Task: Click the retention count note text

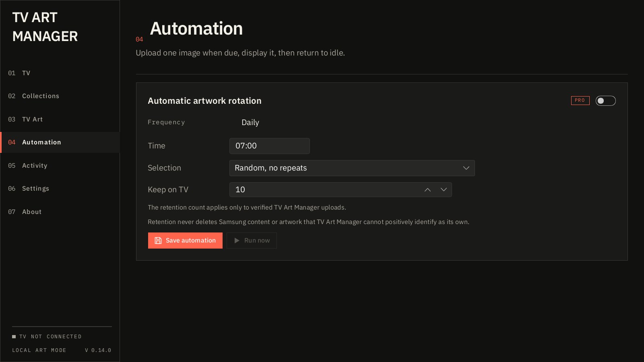Action: click(x=247, y=208)
